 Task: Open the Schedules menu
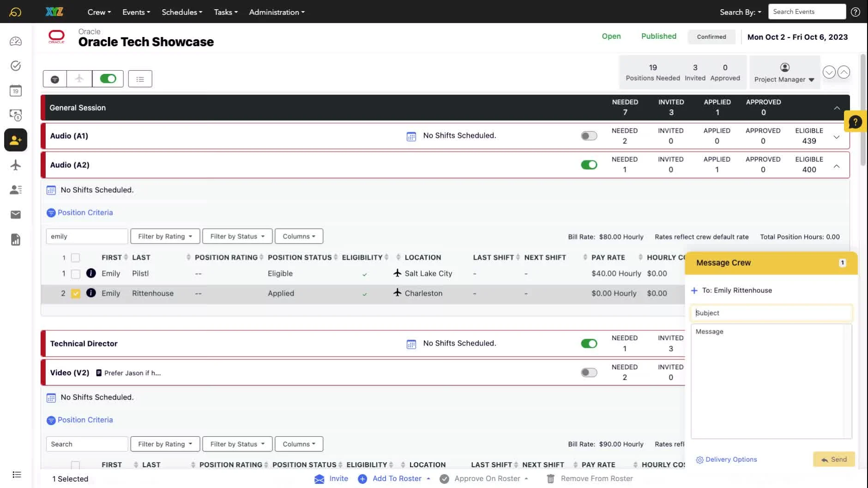(182, 12)
